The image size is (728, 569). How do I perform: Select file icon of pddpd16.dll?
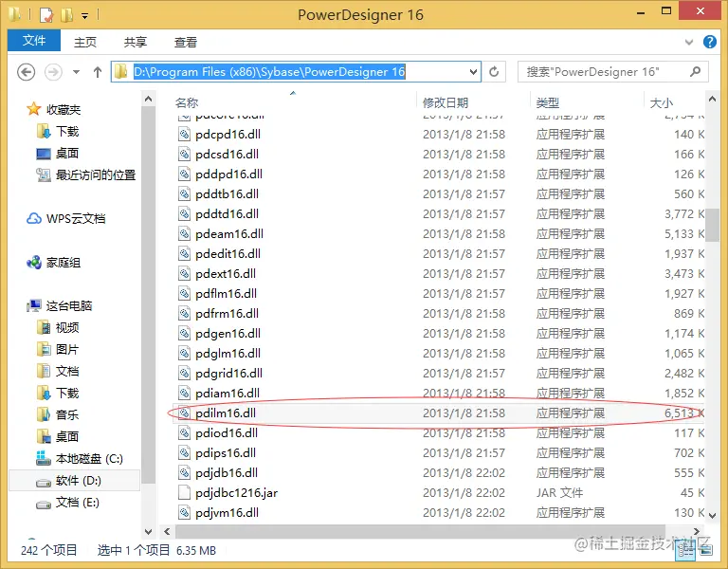pyautogui.click(x=184, y=174)
